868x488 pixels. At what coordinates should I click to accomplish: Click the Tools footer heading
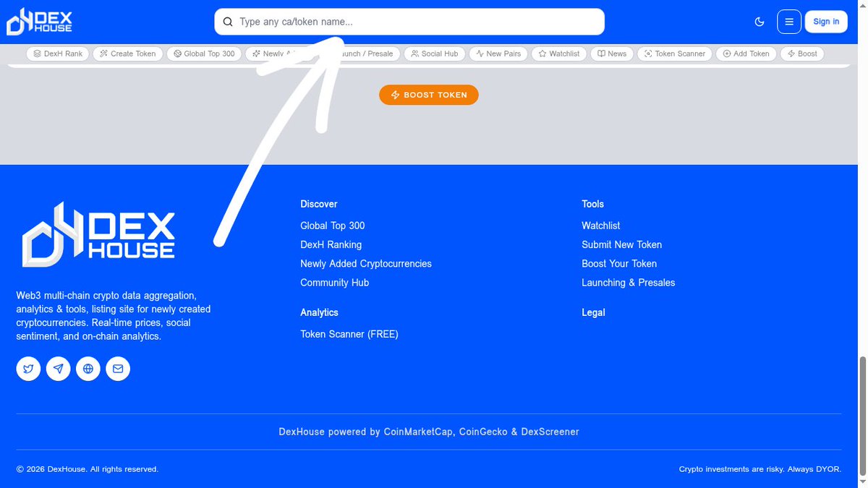[x=593, y=204]
